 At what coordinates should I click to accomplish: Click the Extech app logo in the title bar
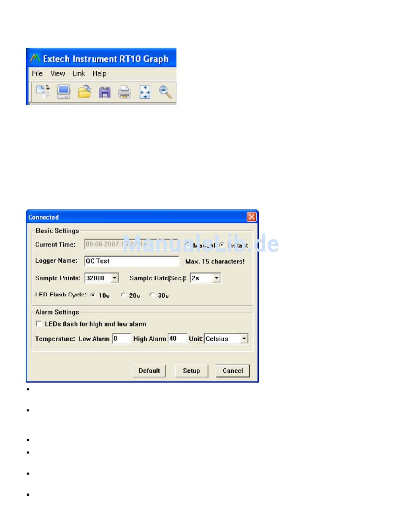tap(35, 59)
